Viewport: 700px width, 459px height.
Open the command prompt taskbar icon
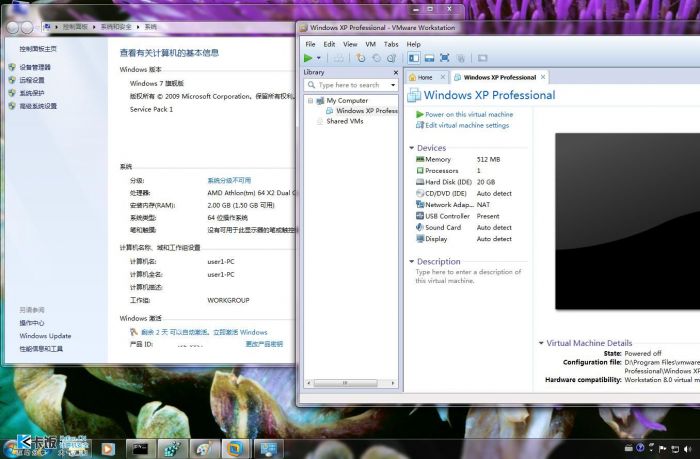tap(140, 449)
